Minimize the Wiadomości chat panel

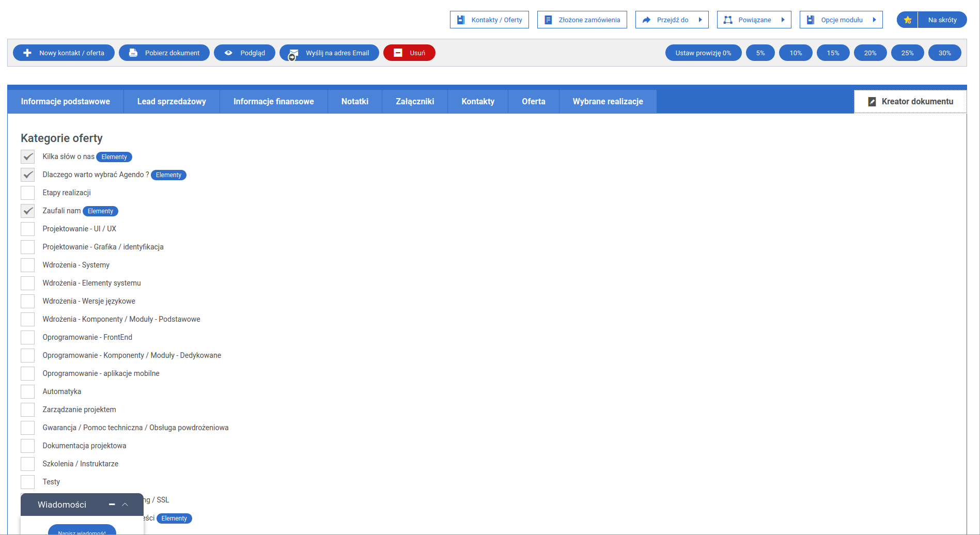(112, 505)
